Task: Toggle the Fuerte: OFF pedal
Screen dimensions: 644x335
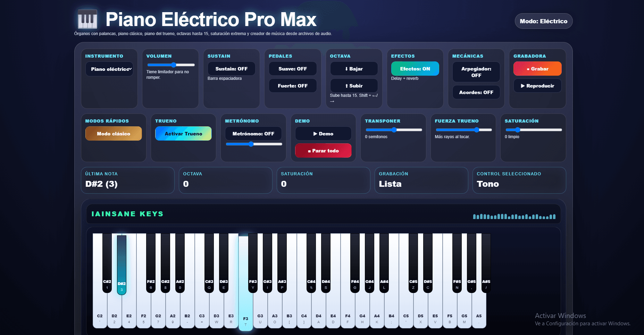Action: [293, 86]
